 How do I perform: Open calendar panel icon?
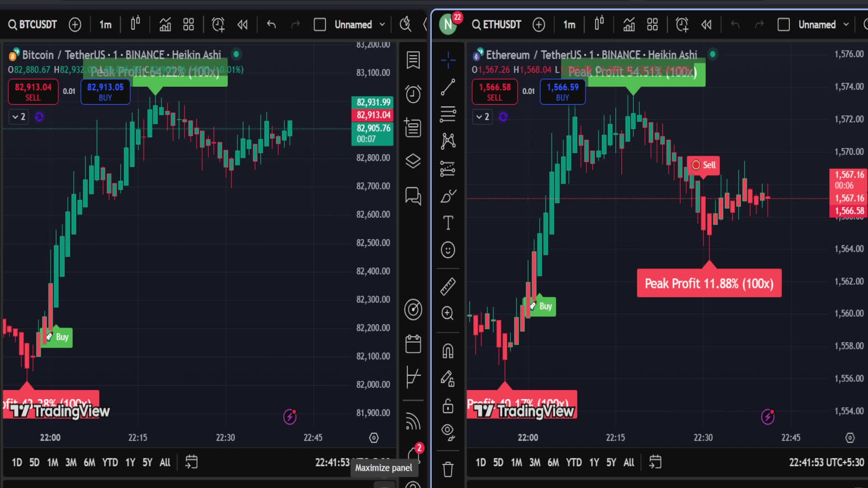coord(413,344)
